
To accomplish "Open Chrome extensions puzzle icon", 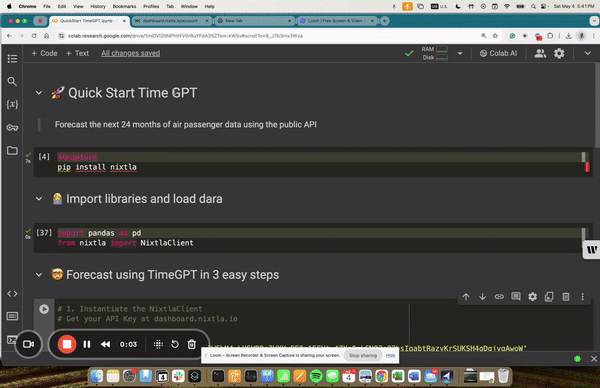I will point(550,36).
